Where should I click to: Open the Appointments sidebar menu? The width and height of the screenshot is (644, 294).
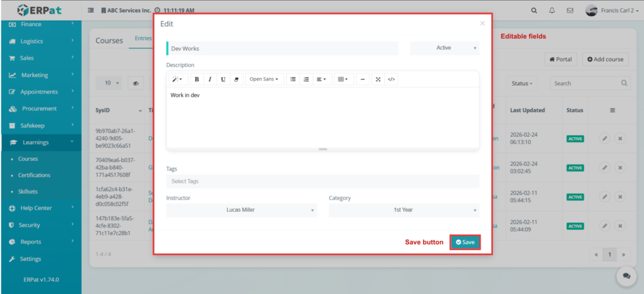(41, 92)
